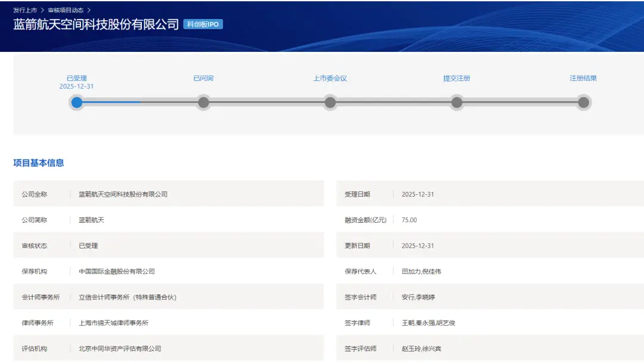
Task: Click the 注册结果 stage node circle
Action: (x=584, y=102)
